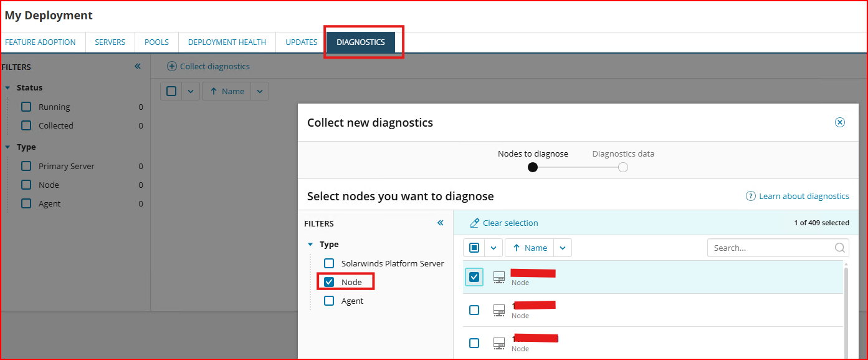Open the select-all dropdown arrow in dialog
This screenshot has height=360, width=868.
493,248
